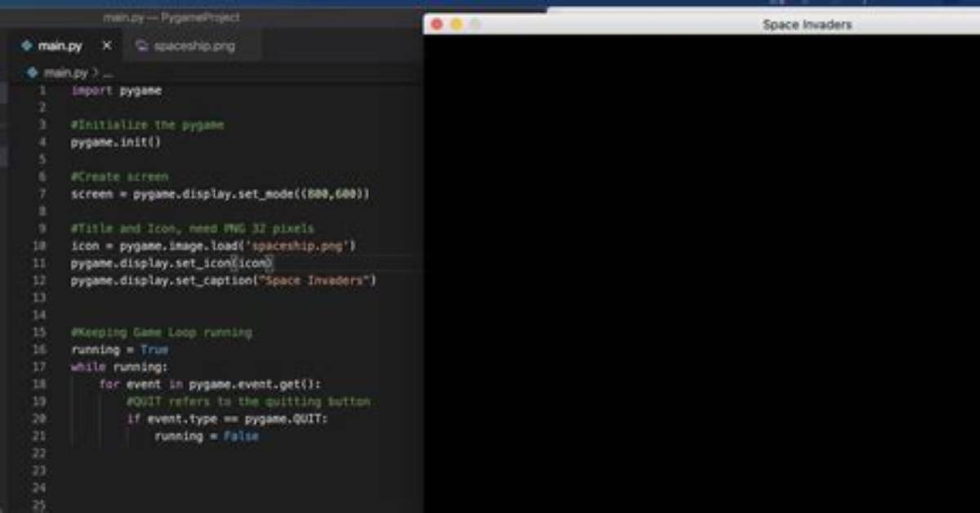The image size is (980, 513).
Task: Click line number 17 in the gutter
Action: 40,367
